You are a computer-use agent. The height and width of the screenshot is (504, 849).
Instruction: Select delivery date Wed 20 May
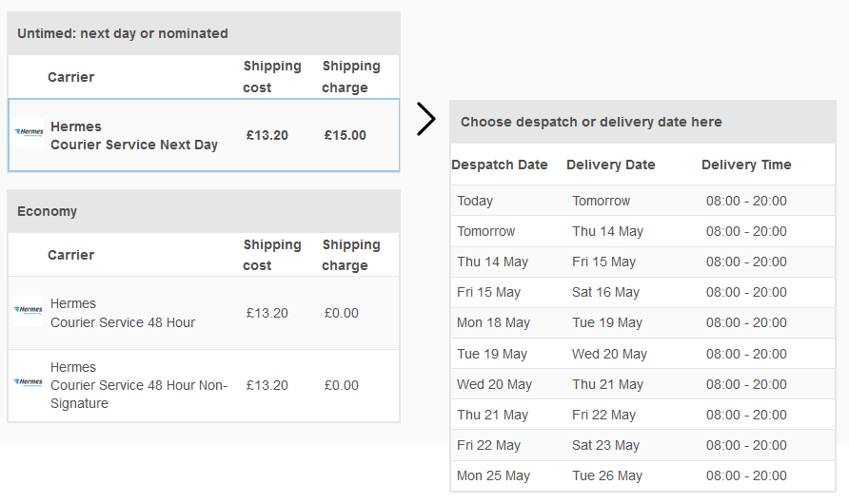[609, 354]
